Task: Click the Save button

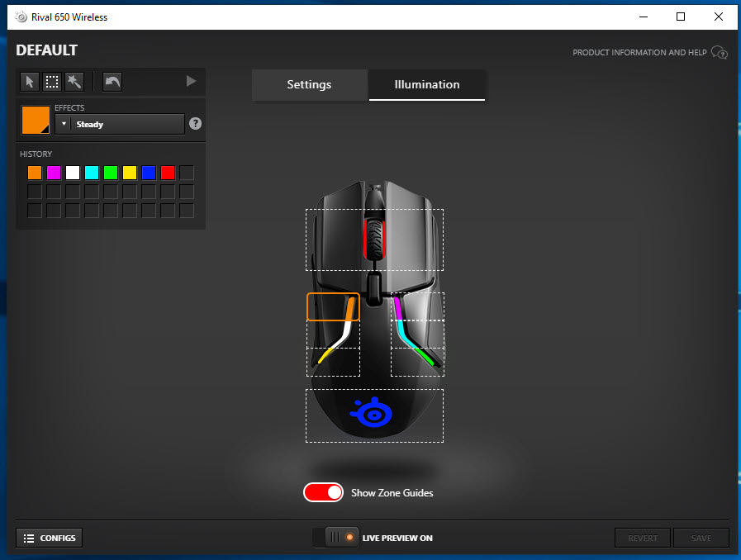Action: (x=701, y=538)
